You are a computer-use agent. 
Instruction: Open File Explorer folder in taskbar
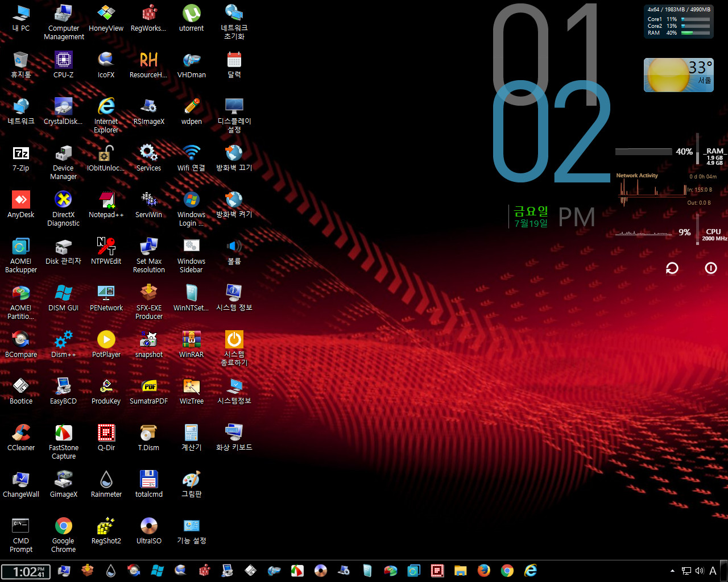coord(461,571)
